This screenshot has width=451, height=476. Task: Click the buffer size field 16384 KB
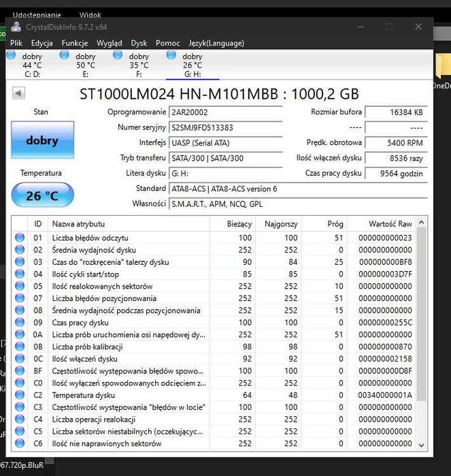396,112
